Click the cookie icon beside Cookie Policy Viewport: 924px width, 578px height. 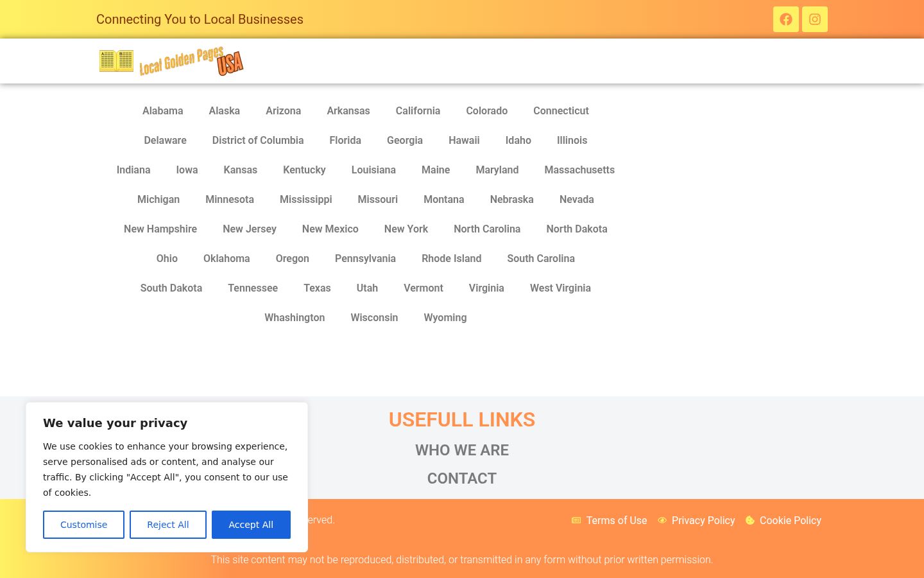pos(750,520)
